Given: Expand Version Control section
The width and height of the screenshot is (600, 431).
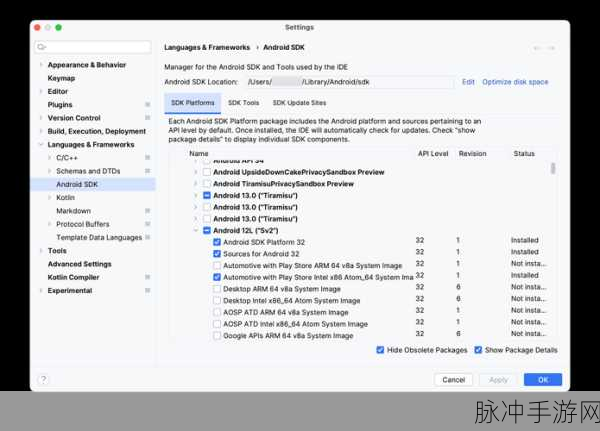Looking at the screenshot, I should click(x=41, y=118).
